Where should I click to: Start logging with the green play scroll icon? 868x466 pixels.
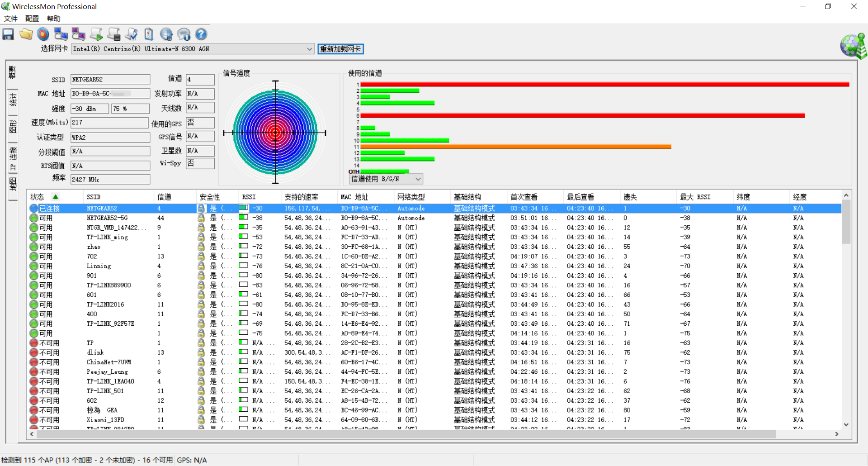(96, 34)
